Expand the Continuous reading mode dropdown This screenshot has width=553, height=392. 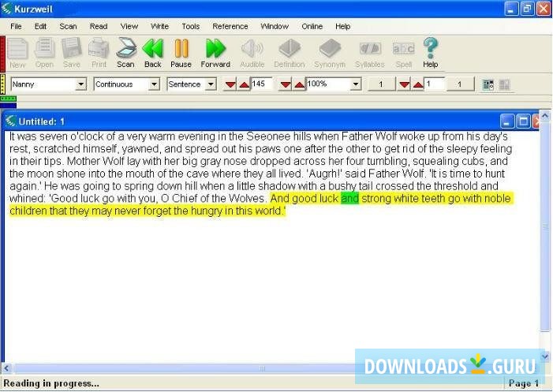[x=154, y=84]
